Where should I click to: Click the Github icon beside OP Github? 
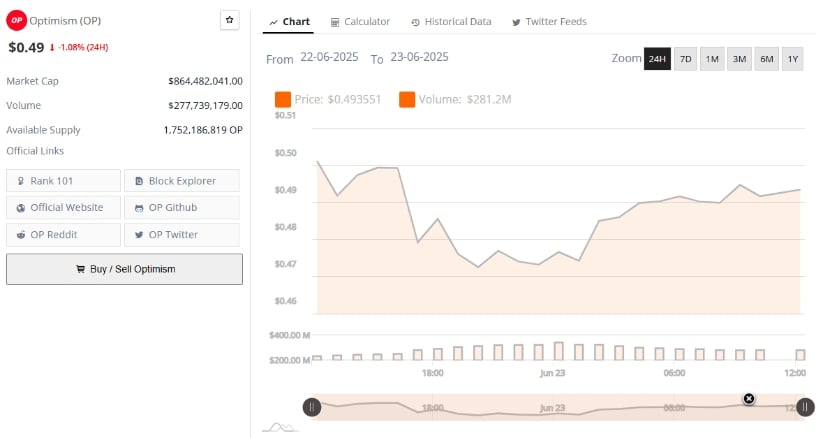tap(139, 208)
